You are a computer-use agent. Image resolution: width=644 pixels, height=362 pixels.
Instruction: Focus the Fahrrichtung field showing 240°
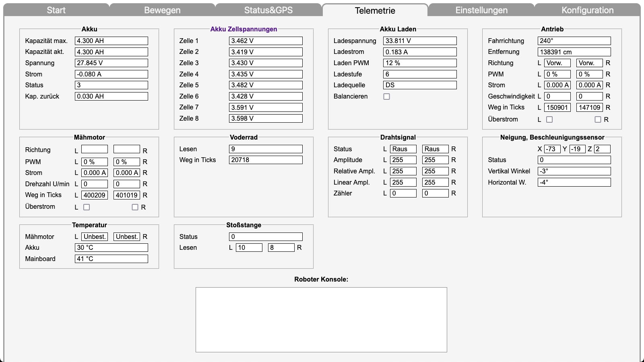tap(574, 41)
